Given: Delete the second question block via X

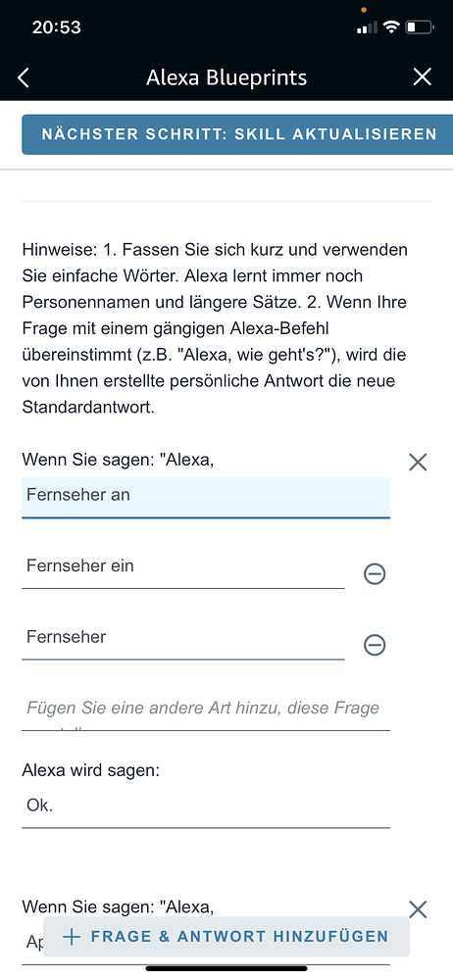Looking at the screenshot, I should [418, 909].
